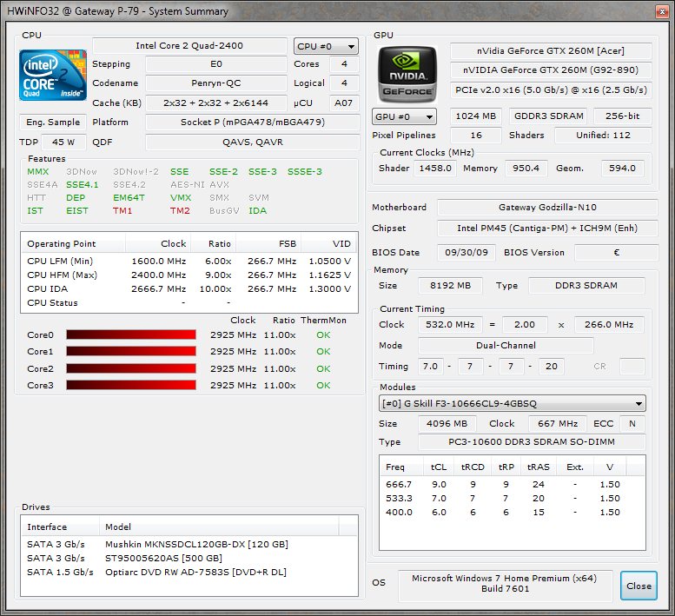This screenshot has height=616, width=675.
Task: Click the GPU Memory clock 950.4 value
Action: [526, 169]
